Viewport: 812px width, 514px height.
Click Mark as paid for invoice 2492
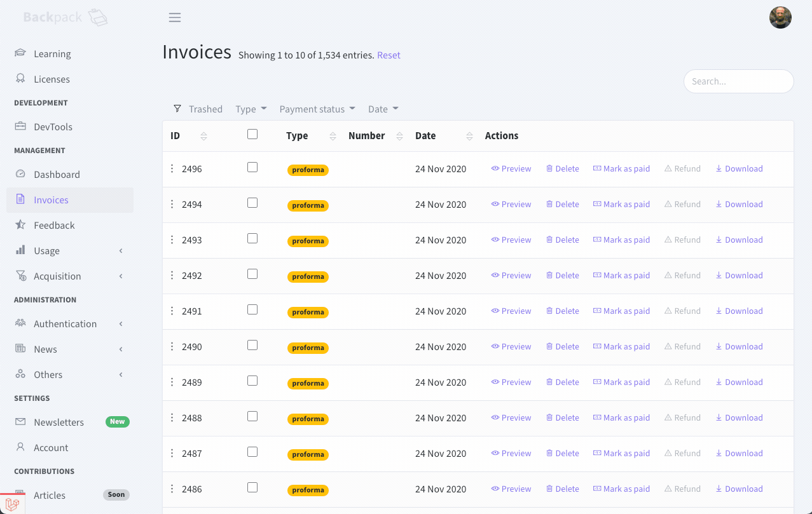[x=621, y=276]
